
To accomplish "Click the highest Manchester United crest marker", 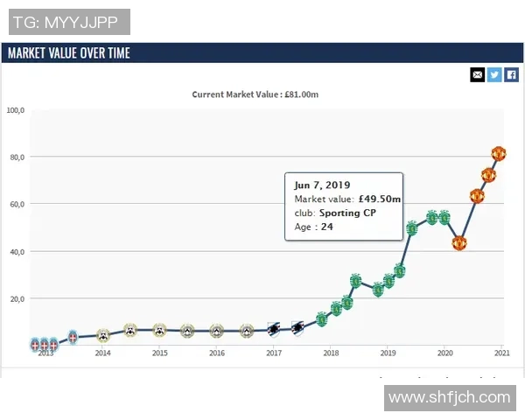I will [x=499, y=154].
